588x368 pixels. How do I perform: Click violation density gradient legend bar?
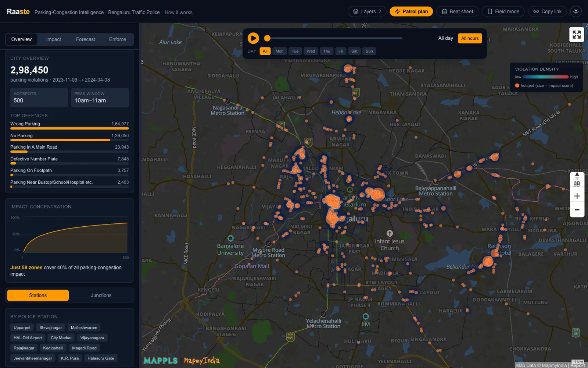pyautogui.click(x=546, y=77)
